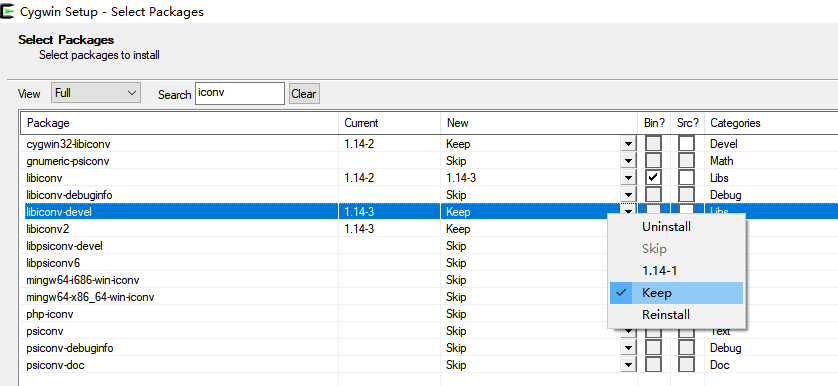This screenshot has width=838, height=386.
Task: Select the gnumeric-psiconv package row
Action: [x=429, y=161]
